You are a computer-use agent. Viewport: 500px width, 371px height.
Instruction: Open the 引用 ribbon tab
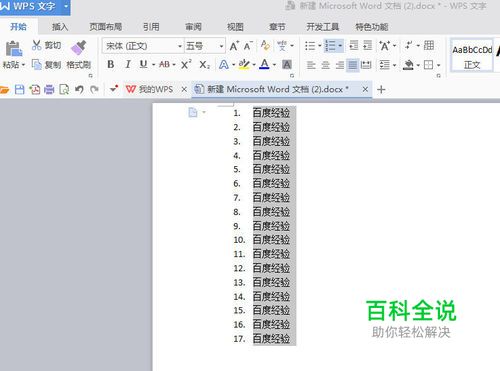coord(151,27)
